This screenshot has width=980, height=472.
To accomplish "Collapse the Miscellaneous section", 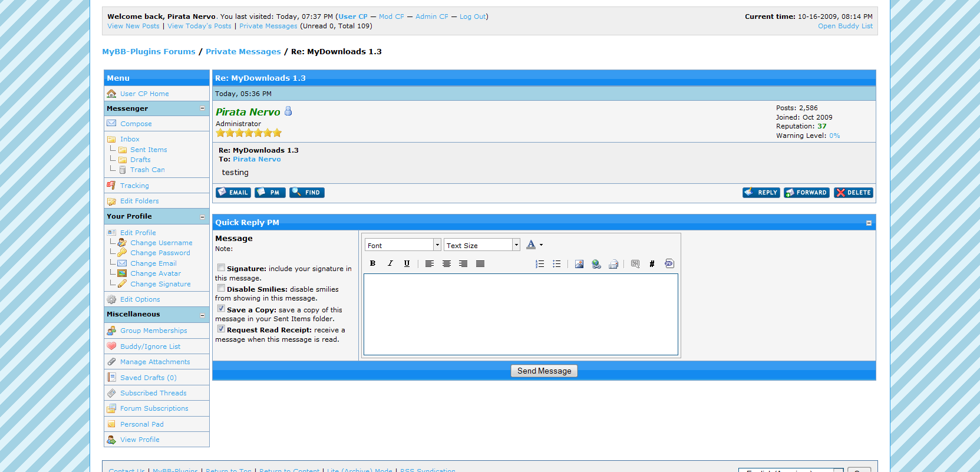I will (x=203, y=315).
